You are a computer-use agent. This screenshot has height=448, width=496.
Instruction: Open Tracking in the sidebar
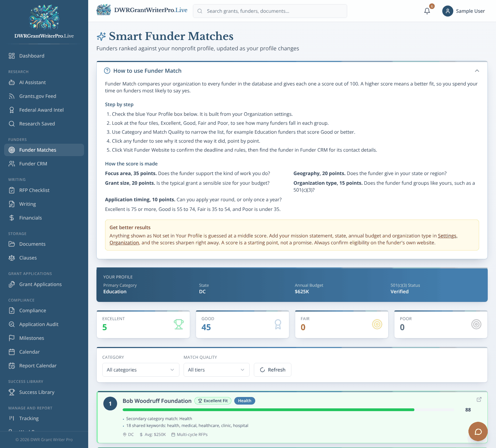coord(44,418)
